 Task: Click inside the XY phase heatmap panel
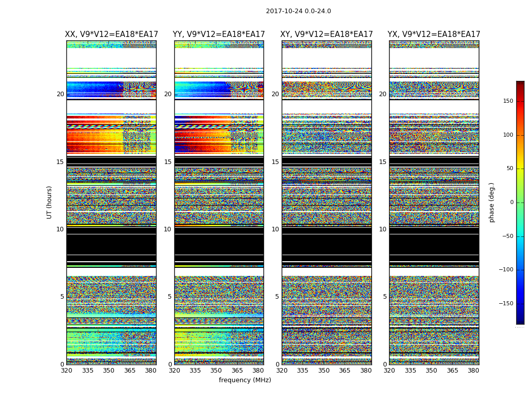point(326,202)
